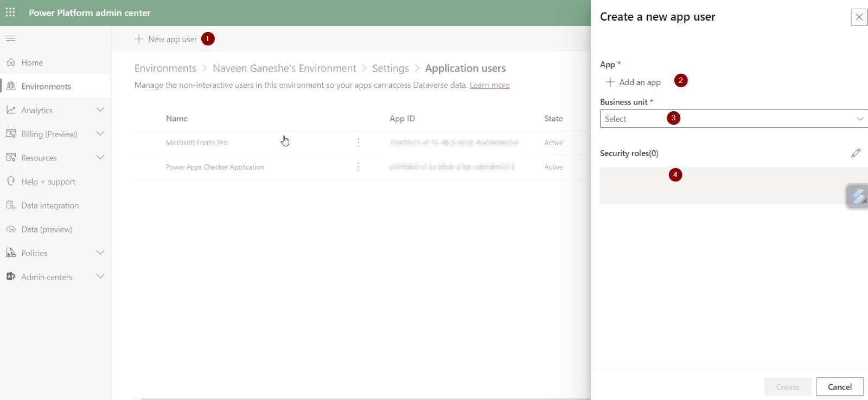Select Power Apps Checker Application row name
The width and height of the screenshot is (868, 400).
click(215, 167)
